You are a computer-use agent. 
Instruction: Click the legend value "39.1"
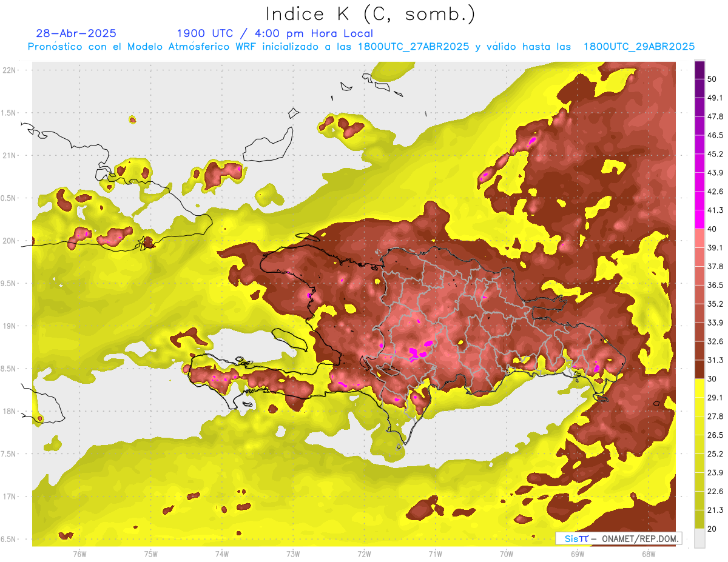[715, 247]
